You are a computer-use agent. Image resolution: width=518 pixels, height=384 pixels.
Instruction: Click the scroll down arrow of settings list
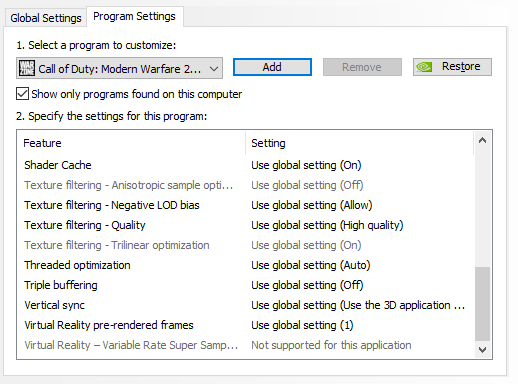coord(482,350)
